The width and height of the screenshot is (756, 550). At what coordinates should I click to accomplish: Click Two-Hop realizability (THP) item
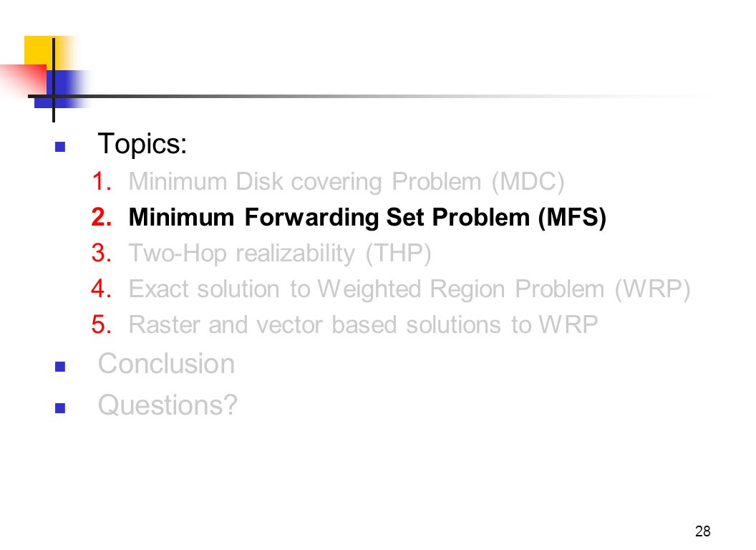pyautogui.click(x=280, y=254)
